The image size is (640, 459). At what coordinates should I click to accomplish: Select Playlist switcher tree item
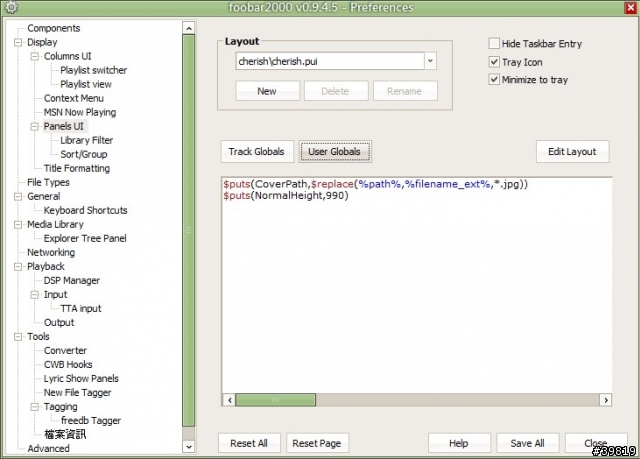pyautogui.click(x=93, y=70)
